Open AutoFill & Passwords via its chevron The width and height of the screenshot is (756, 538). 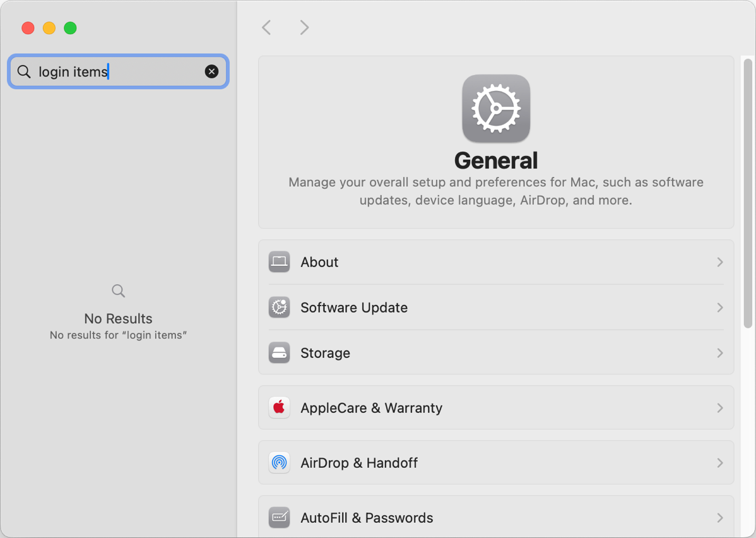tap(719, 518)
